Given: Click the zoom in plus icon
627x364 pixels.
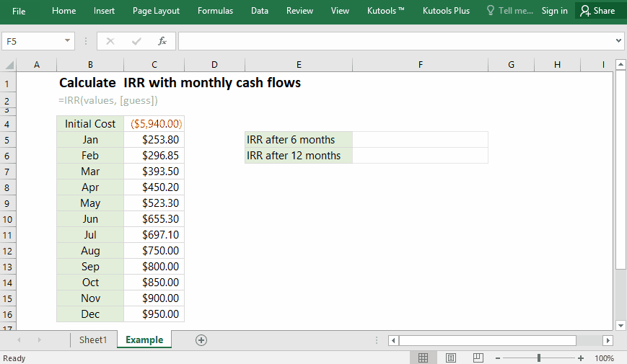Looking at the screenshot, I should 581,358.
